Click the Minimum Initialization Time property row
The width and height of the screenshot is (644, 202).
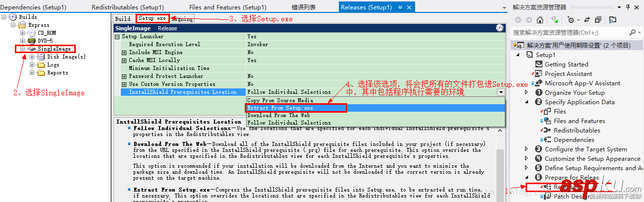[x=310, y=68]
